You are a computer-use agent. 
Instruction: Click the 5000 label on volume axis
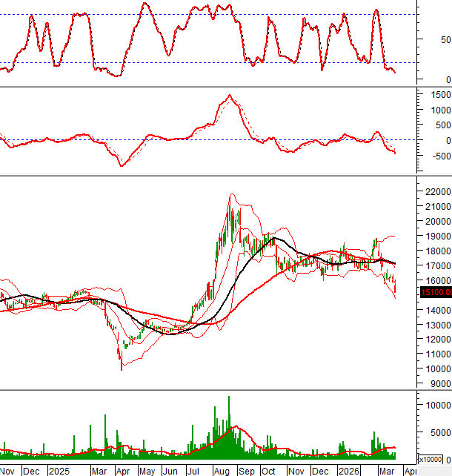(x=438, y=433)
